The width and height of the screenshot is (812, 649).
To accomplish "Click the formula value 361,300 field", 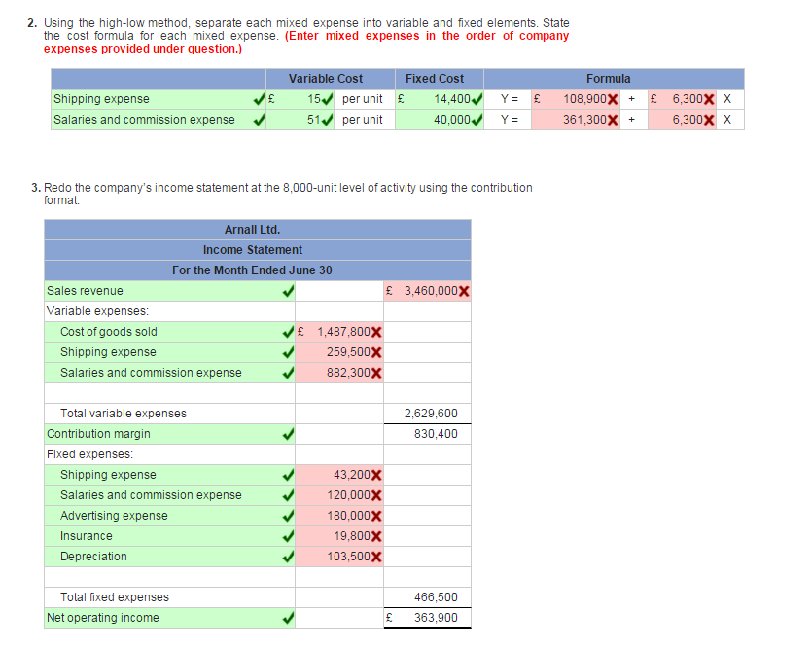I will [x=576, y=120].
